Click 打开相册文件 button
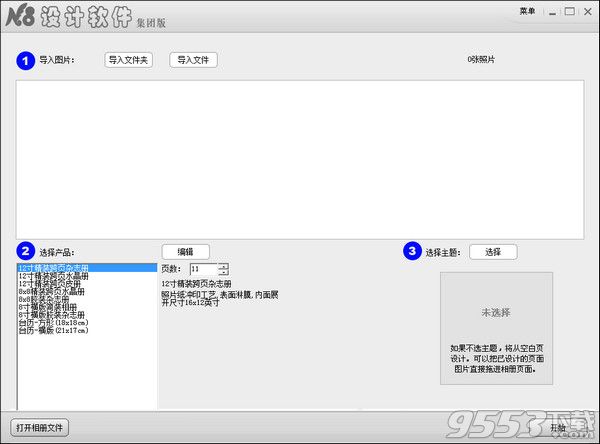The width and height of the screenshot is (600, 444). [39, 428]
